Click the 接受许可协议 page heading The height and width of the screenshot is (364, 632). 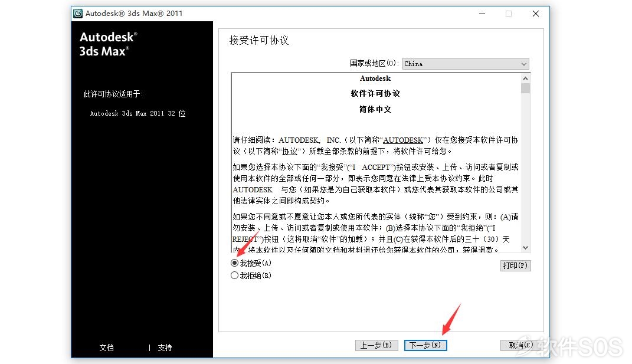tap(259, 40)
